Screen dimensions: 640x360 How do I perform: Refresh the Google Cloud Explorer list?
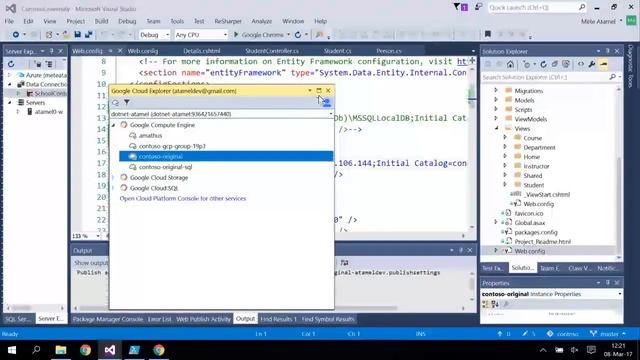(116, 102)
